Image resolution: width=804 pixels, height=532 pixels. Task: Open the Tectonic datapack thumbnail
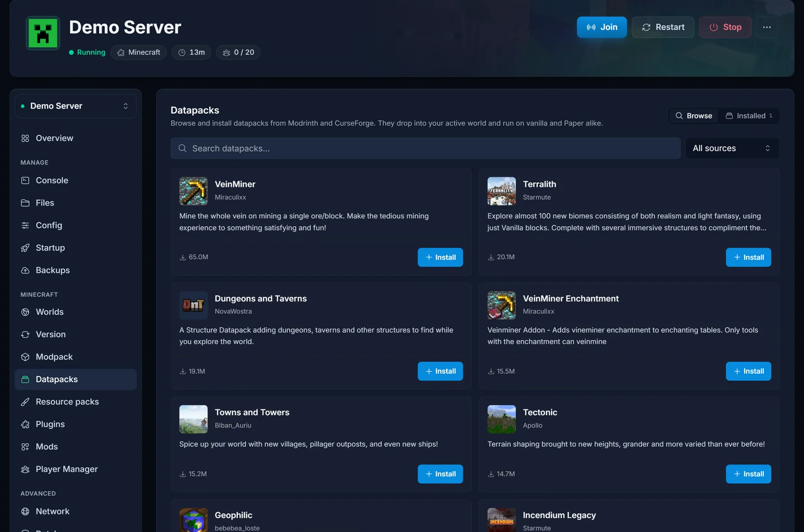point(501,419)
